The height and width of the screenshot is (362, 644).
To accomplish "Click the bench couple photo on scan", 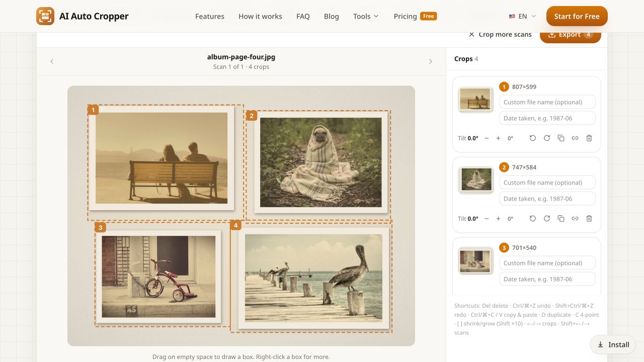I will coord(162,158).
